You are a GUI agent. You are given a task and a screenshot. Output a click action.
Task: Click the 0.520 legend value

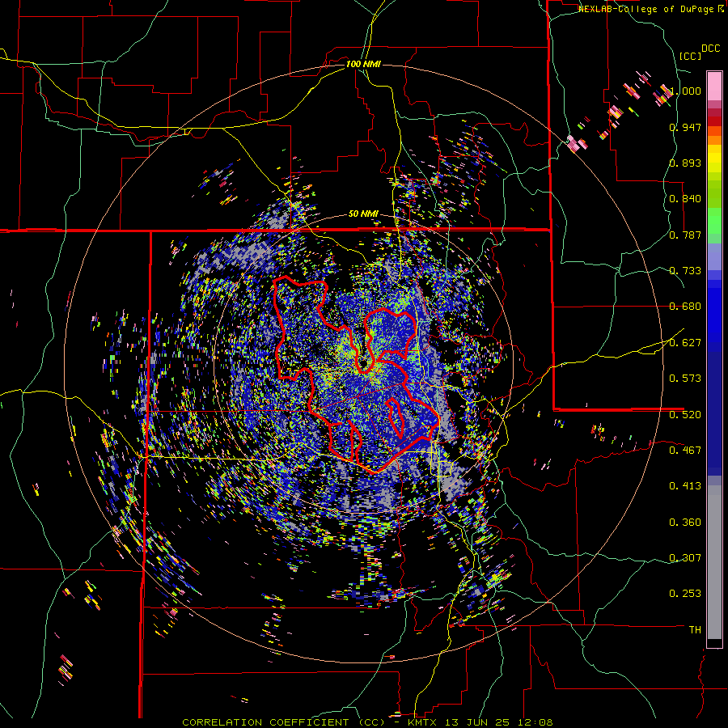(685, 415)
